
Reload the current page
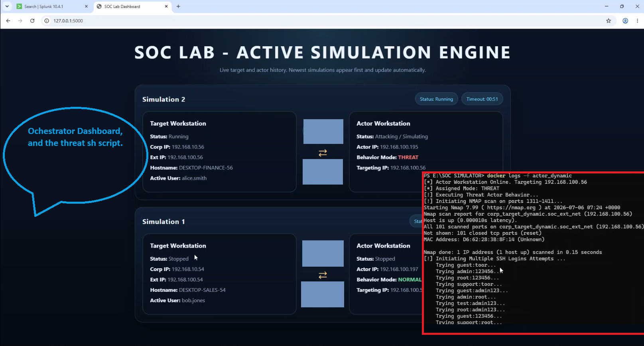click(x=32, y=21)
